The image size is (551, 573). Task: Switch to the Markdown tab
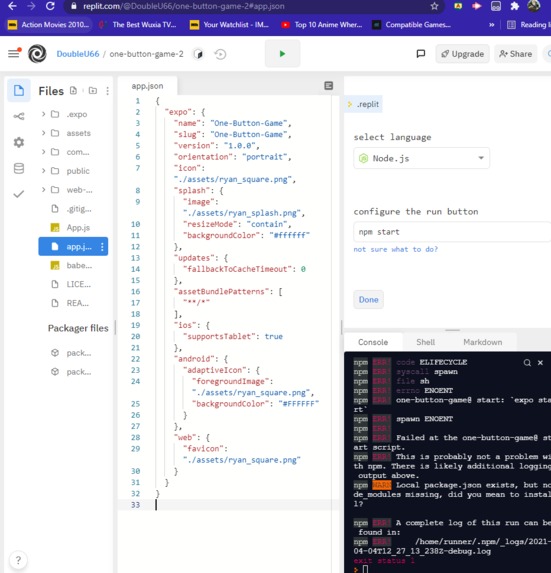tap(482, 342)
